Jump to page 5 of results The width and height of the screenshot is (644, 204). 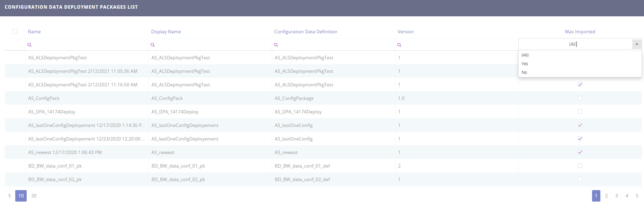(637, 196)
